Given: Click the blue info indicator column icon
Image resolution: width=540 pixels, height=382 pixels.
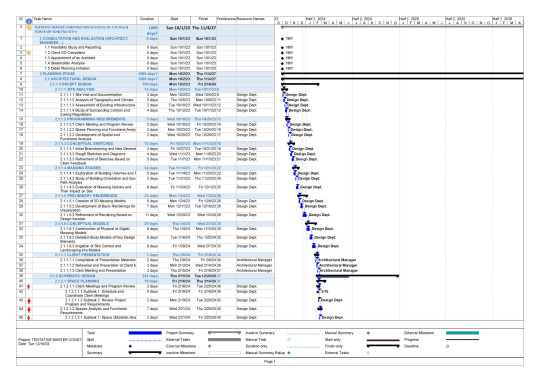Looking at the screenshot, I should click(29, 21).
